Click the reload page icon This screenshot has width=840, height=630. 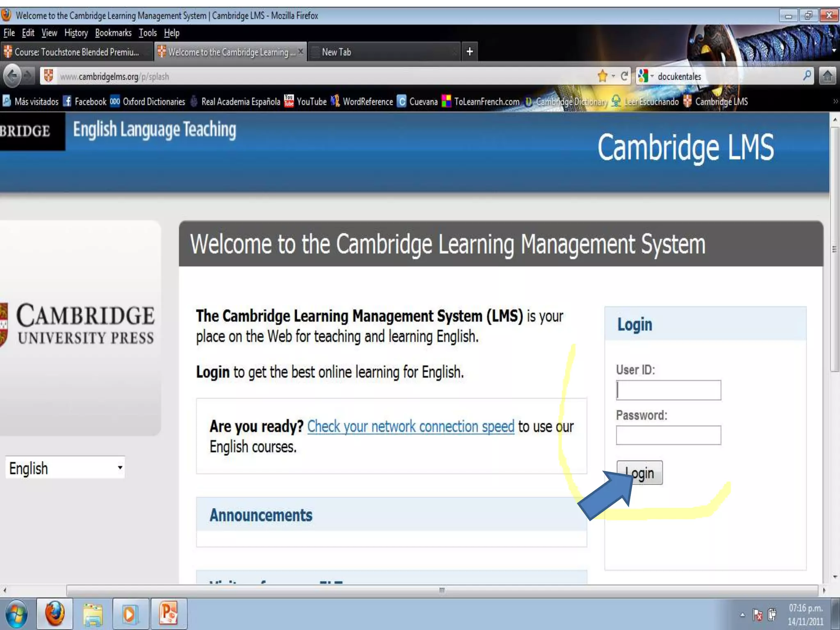coord(624,76)
